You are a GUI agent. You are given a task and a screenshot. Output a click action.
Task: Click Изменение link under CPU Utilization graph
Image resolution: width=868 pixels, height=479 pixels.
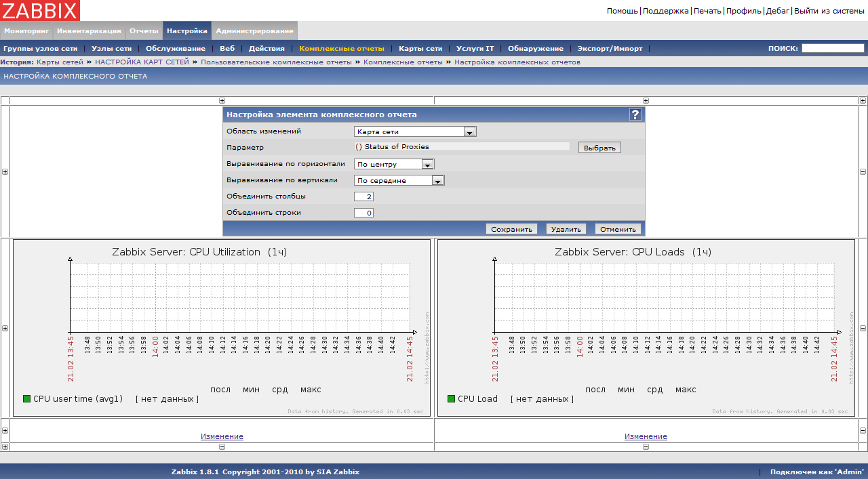point(222,436)
